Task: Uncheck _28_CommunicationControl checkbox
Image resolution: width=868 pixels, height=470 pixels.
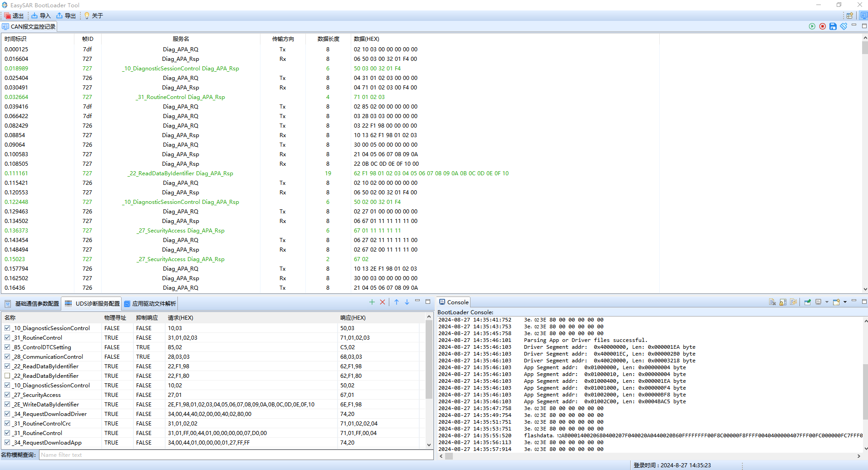Action: coord(7,356)
